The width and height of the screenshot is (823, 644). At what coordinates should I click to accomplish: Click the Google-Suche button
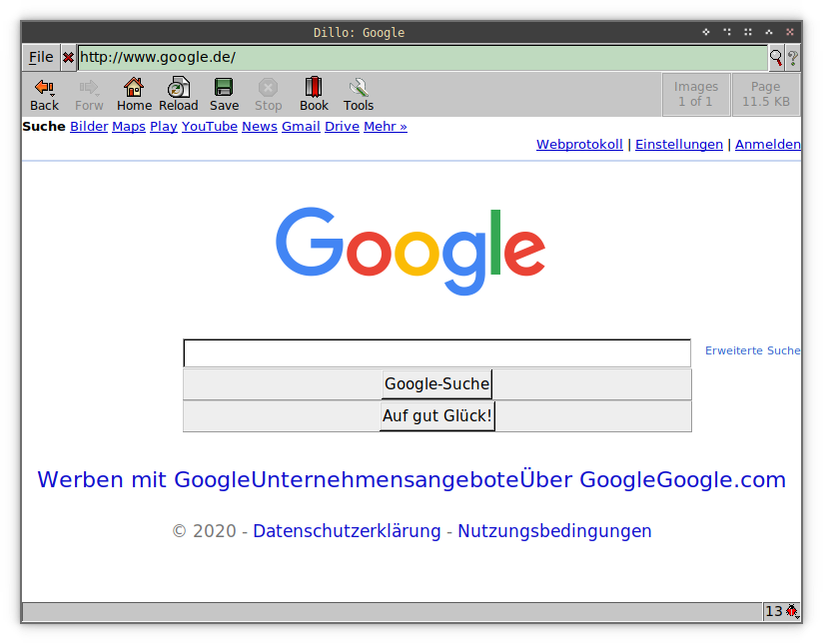pyautogui.click(x=436, y=384)
